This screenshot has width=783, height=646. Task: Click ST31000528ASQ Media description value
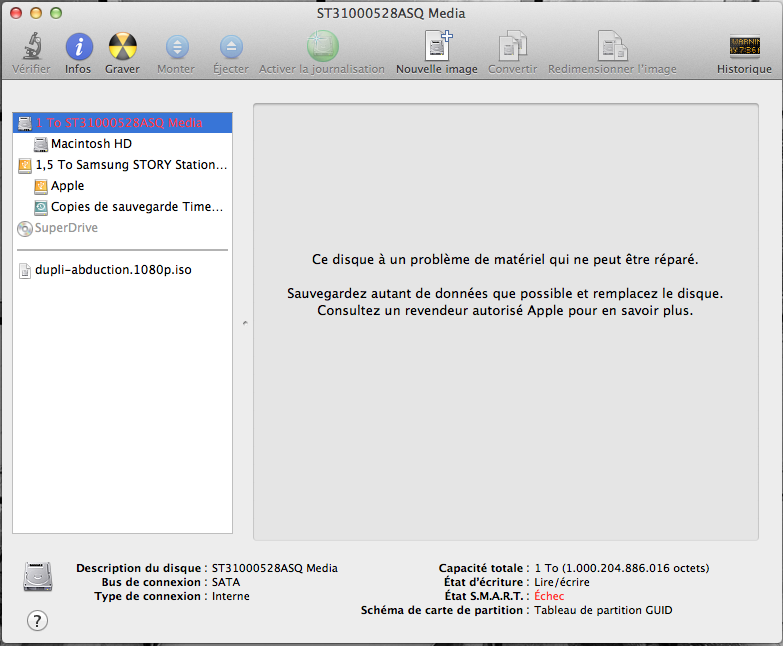click(x=275, y=568)
